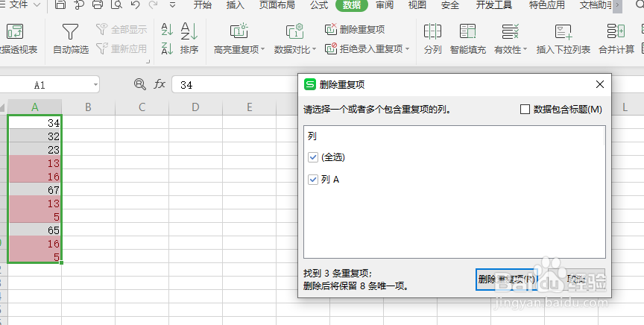Click 删除重复项 in the ribbon
The height and width of the screenshot is (325, 644).
click(355, 29)
